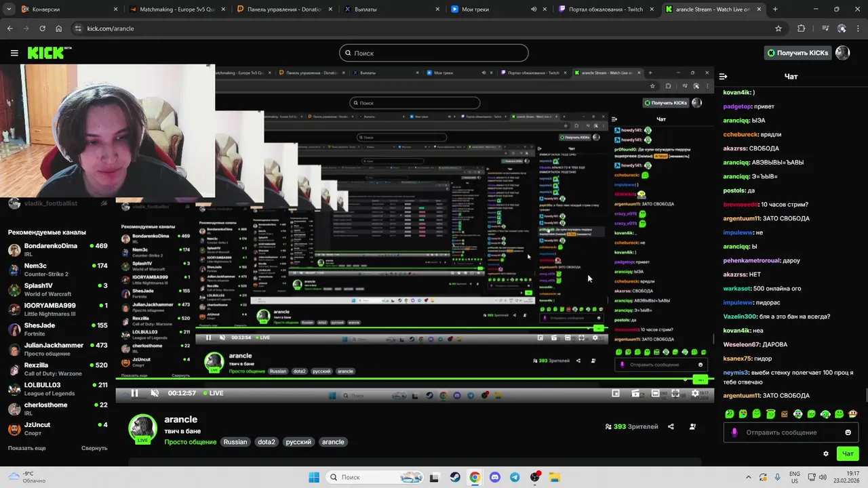868x488 pixels.
Task: Show hidden system tray icons
Action: 749,477
